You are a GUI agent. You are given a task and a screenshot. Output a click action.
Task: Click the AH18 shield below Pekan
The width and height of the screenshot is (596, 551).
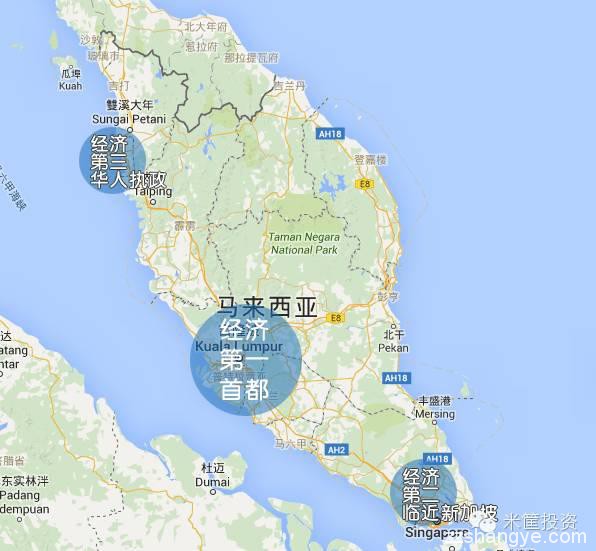(396, 378)
